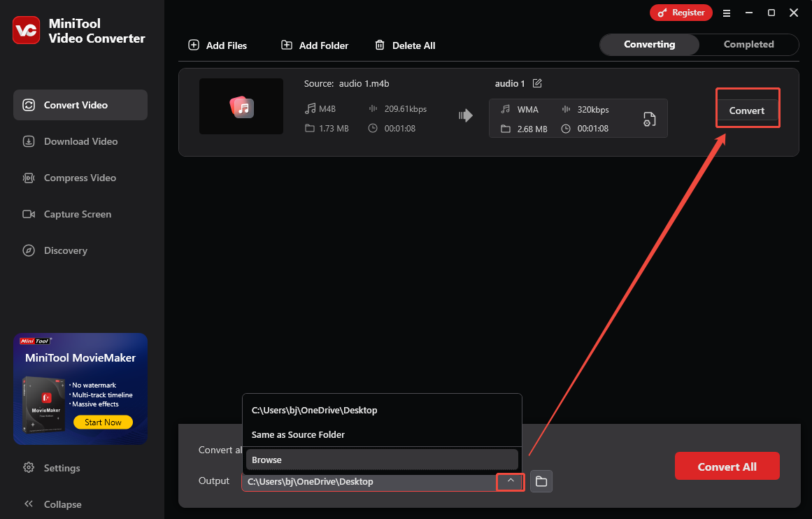
Task: Select the Browse option
Action: pos(382,460)
